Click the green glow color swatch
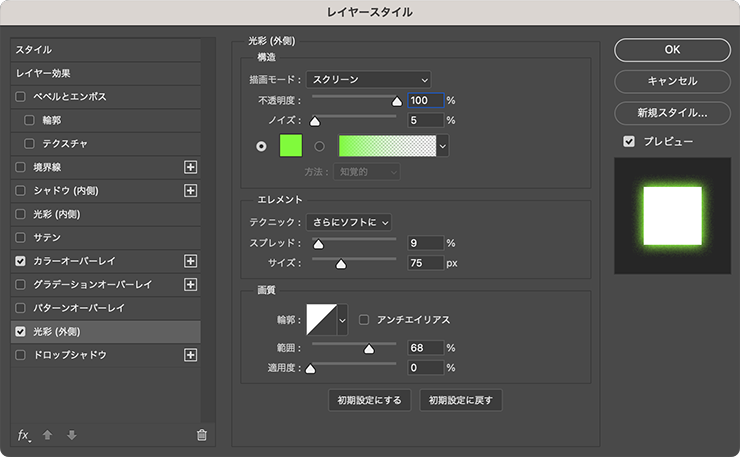Image resolution: width=740 pixels, height=457 pixels. pos(291,146)
